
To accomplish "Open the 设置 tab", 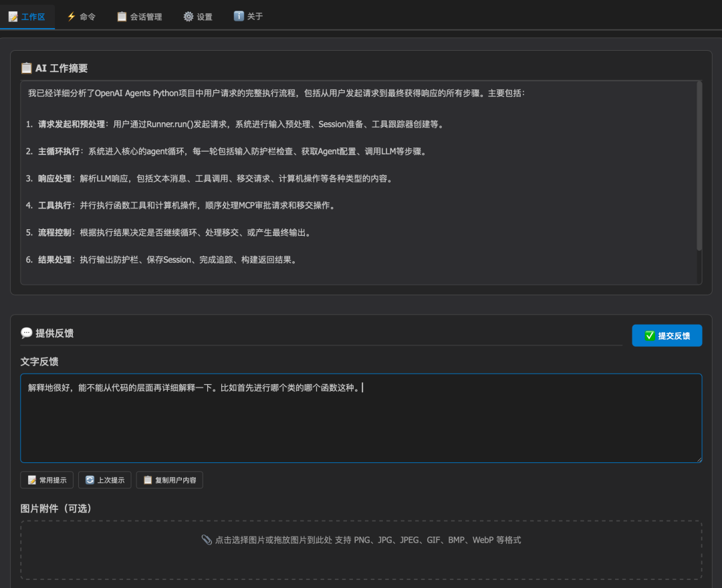I will [x=198, y=17].
